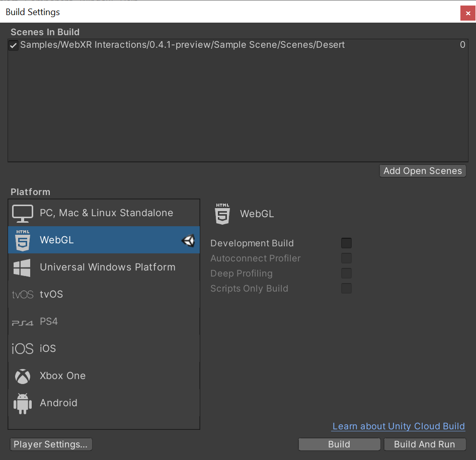Select the WebGL platform label in the list
The image size is (476, 460).
57,240
